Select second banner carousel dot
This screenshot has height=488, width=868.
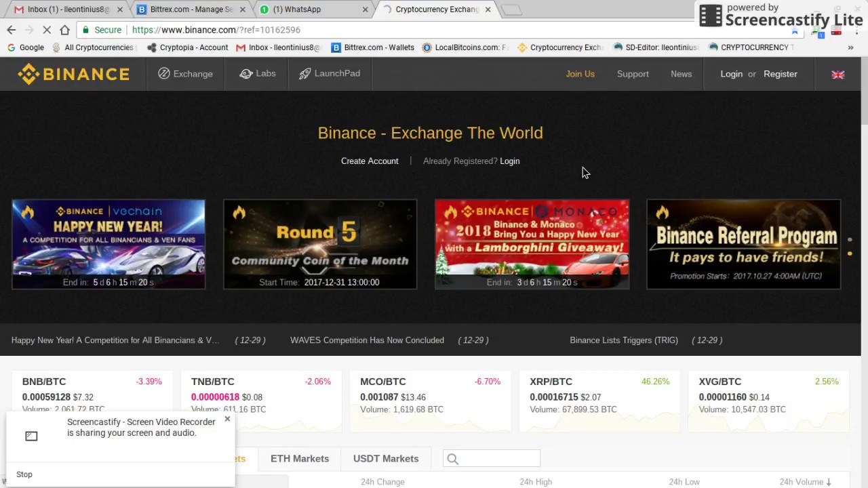tap(850, 253)
